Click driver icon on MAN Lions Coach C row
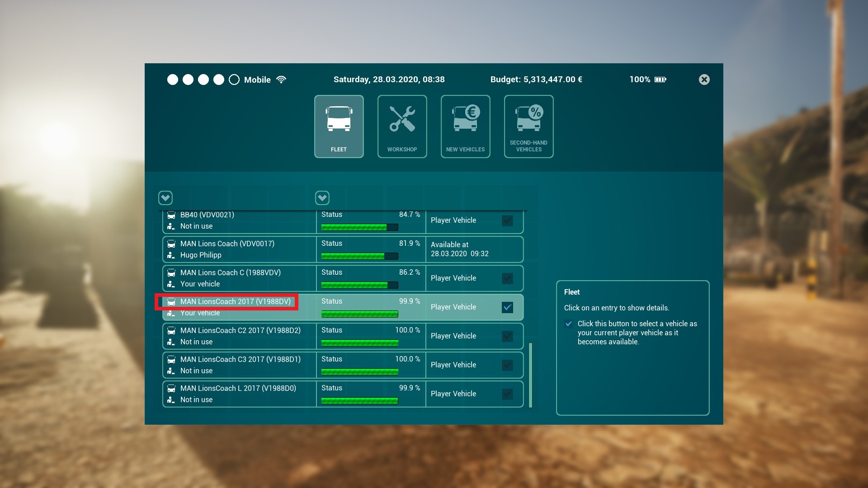This screenshot has width=868, height=488. coord(171,284)
